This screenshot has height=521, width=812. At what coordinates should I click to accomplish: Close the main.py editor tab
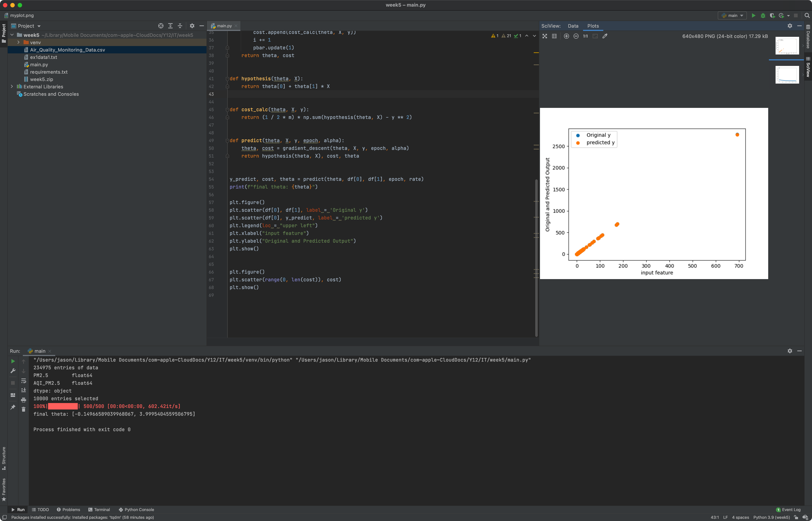236,26
